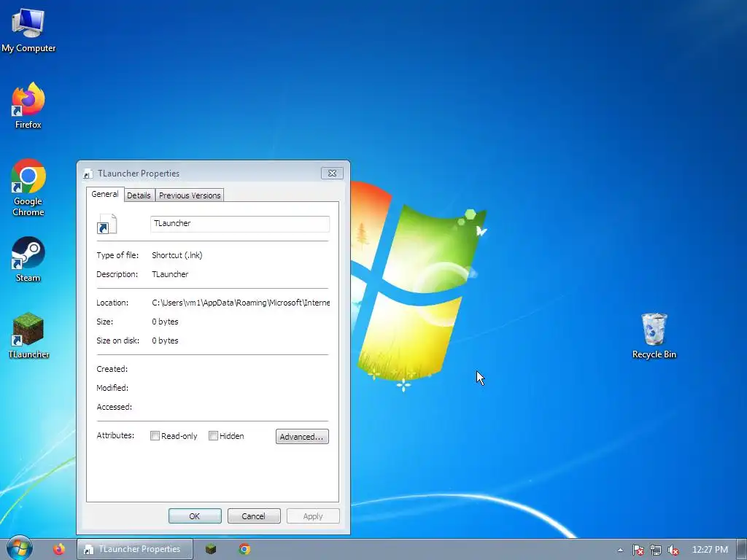The height and width of the screenshot is (560, 747).
Task: Close the TLauncher Properties dialog
Action: (332, 174)
